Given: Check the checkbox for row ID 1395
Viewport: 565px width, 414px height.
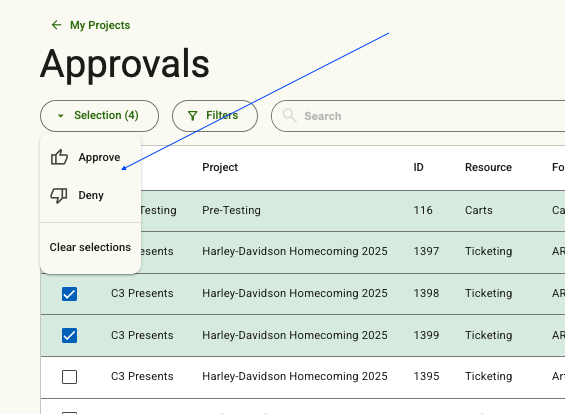Looking at the screenshot, I should 69,377.
